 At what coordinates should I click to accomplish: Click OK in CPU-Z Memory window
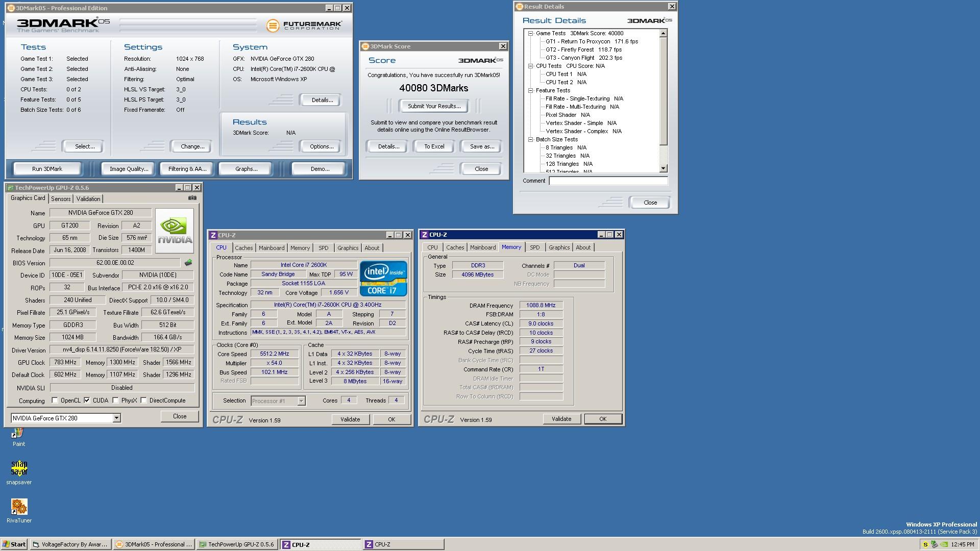click(x=603, y=419)
